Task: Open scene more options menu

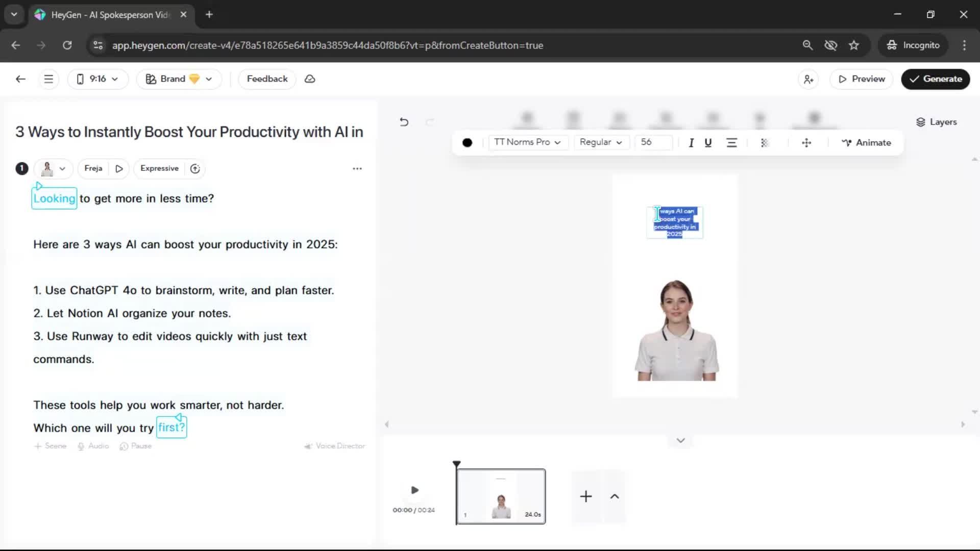Action: 357,168
